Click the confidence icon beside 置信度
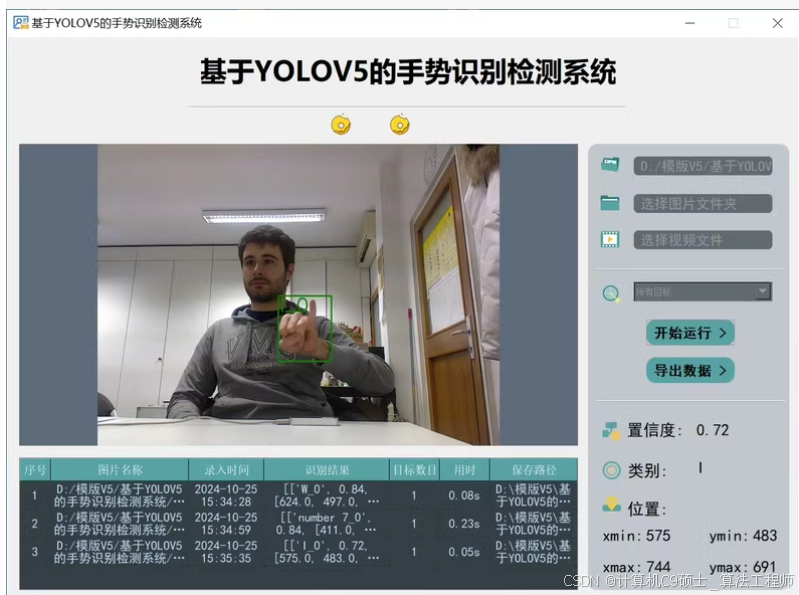Viewport: 799px width, 595px height. [611, 431]
